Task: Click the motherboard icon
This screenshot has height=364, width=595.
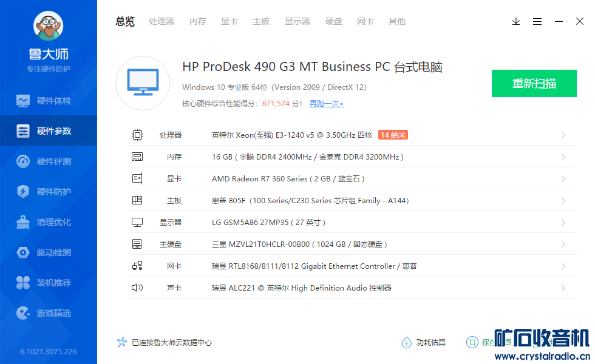Action: tap(137, 200)
